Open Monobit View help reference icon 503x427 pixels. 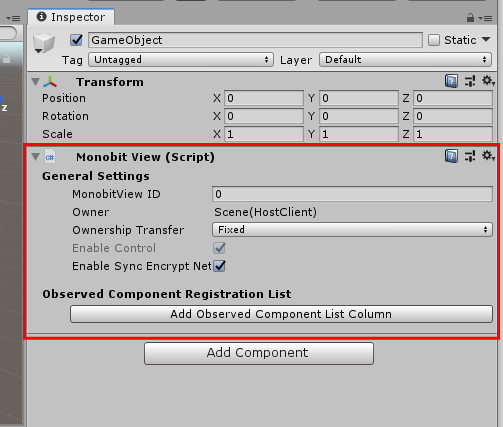(451, 156)
